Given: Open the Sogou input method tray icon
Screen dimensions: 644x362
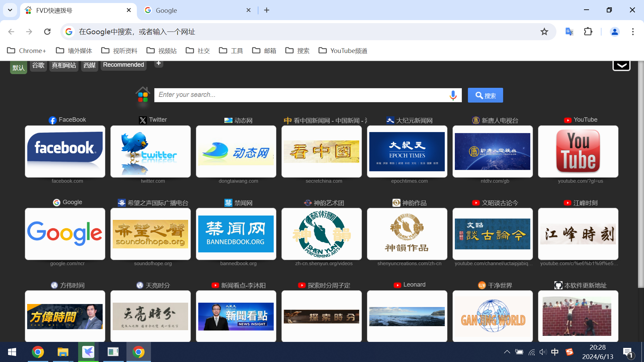Looking at the screenshot, I should pyautogui.click(x=569, y=352).
